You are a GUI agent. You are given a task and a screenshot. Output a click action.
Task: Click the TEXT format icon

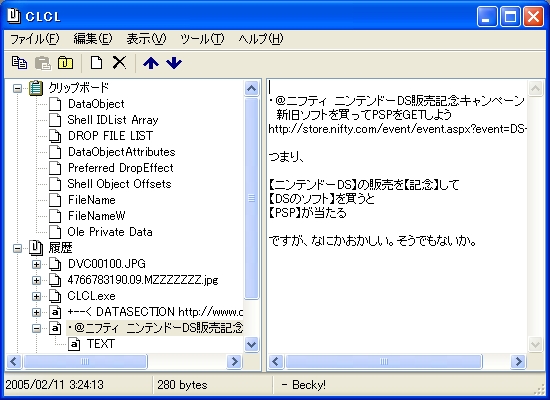click(x=74, y=344)
